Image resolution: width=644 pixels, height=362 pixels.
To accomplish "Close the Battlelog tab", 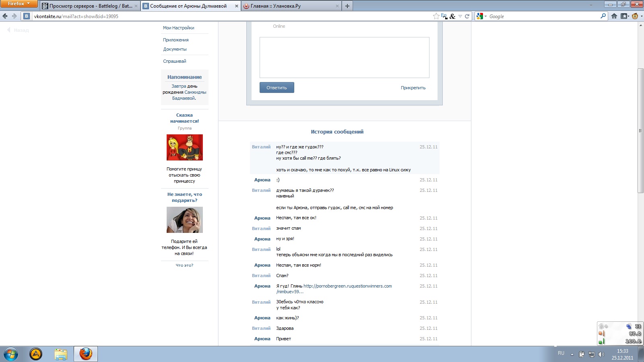I will [136, 6].
